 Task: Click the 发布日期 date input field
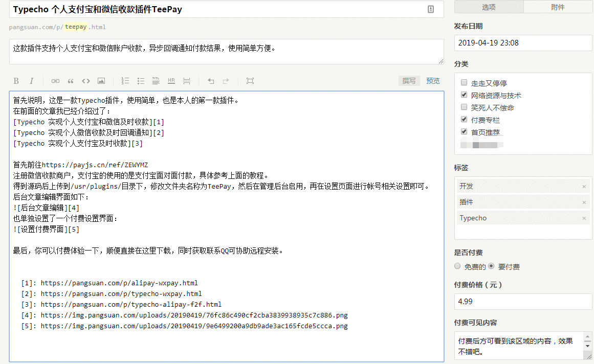(523, 43)
